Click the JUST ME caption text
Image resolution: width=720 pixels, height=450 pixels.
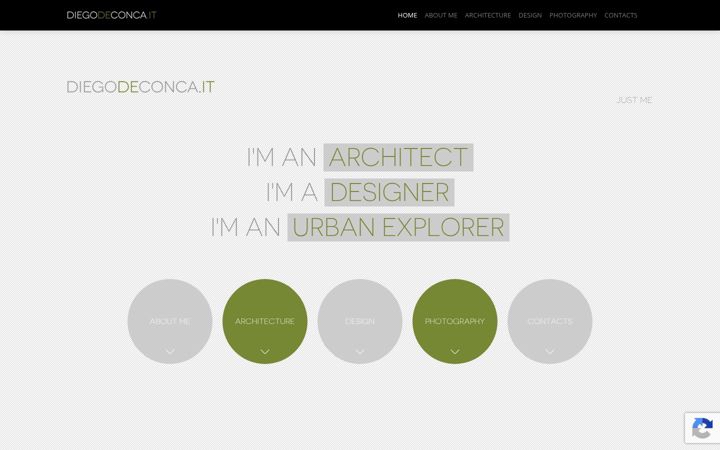click(x=634, y=100)
